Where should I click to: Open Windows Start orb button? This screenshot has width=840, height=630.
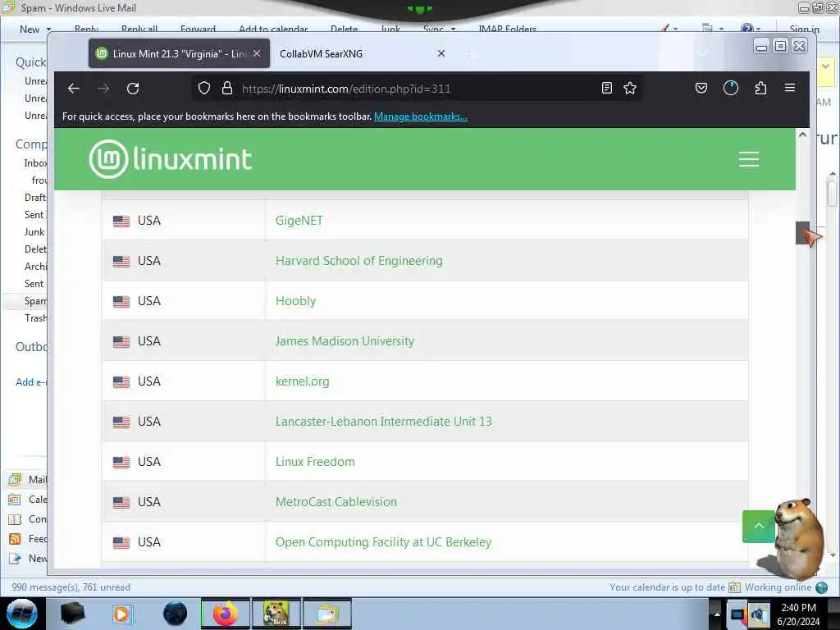pyautogui.click(x=22, y=614)
